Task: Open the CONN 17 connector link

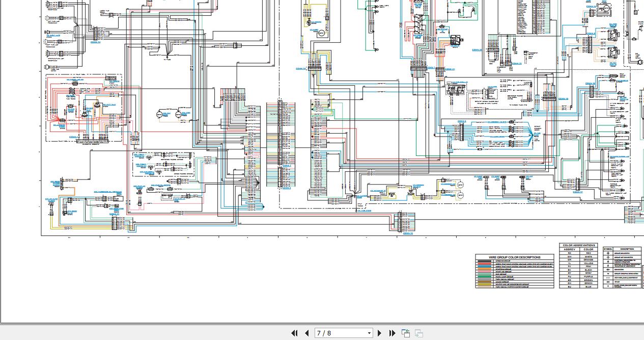Action: tap(577, 192)
